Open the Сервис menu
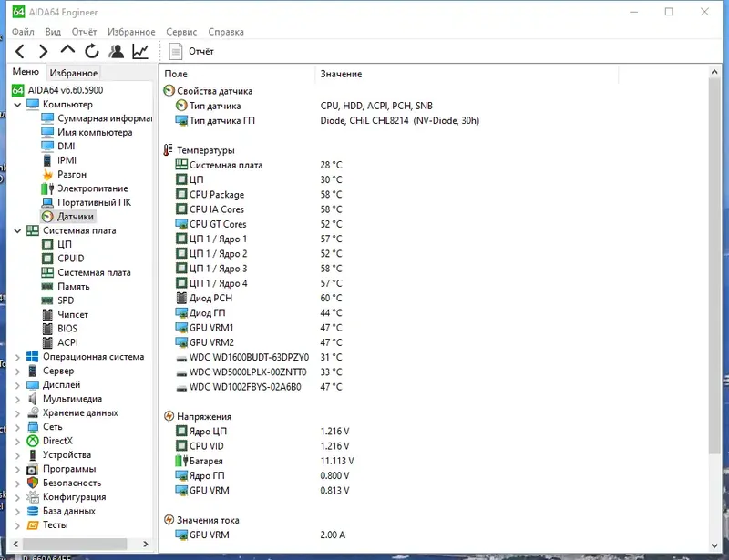Image resolution: width=729 pixels, height=560 pixels. 181,32
